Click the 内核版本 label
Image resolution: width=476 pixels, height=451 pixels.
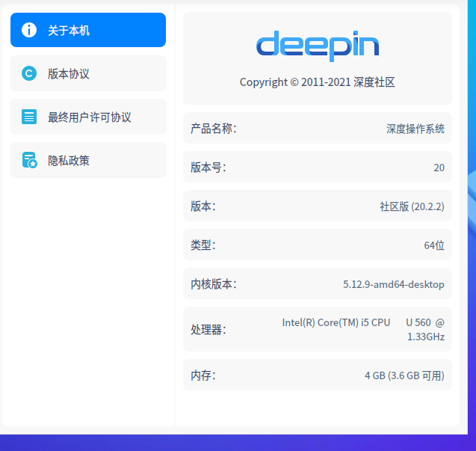click(x=214, y=284)
